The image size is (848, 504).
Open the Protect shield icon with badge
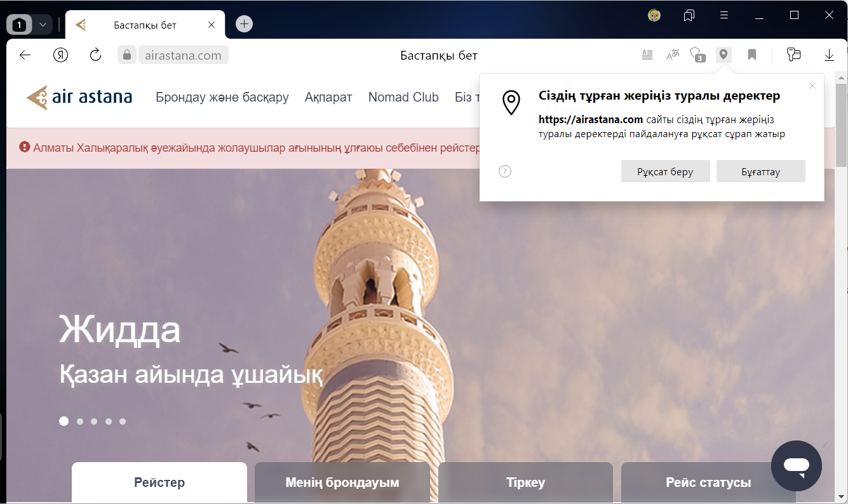(697, 55)
